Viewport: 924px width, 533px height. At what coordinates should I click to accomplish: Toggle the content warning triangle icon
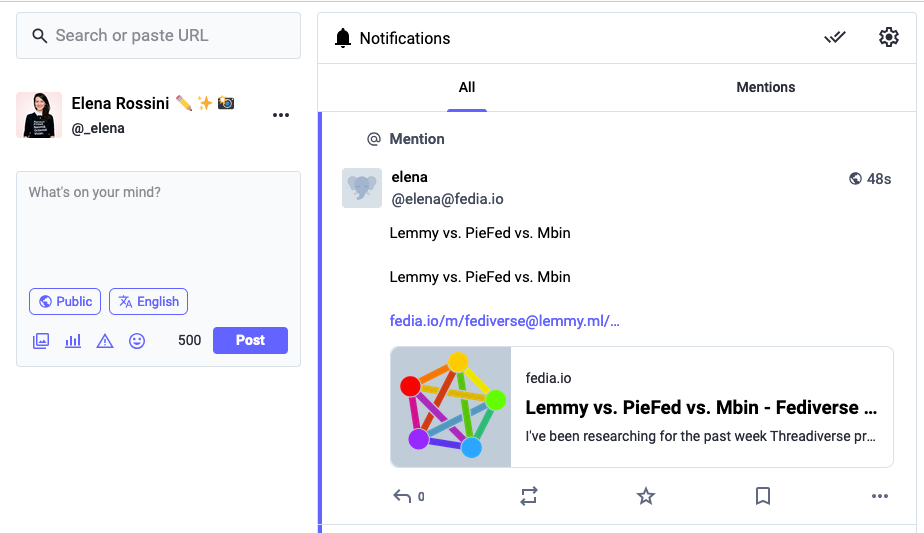(x=105, y=341)
